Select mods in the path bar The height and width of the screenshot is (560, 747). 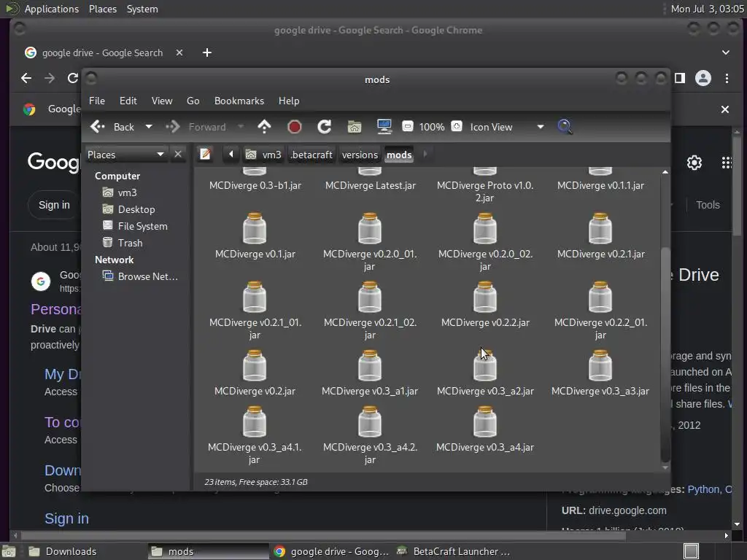[x=399, y=155]
